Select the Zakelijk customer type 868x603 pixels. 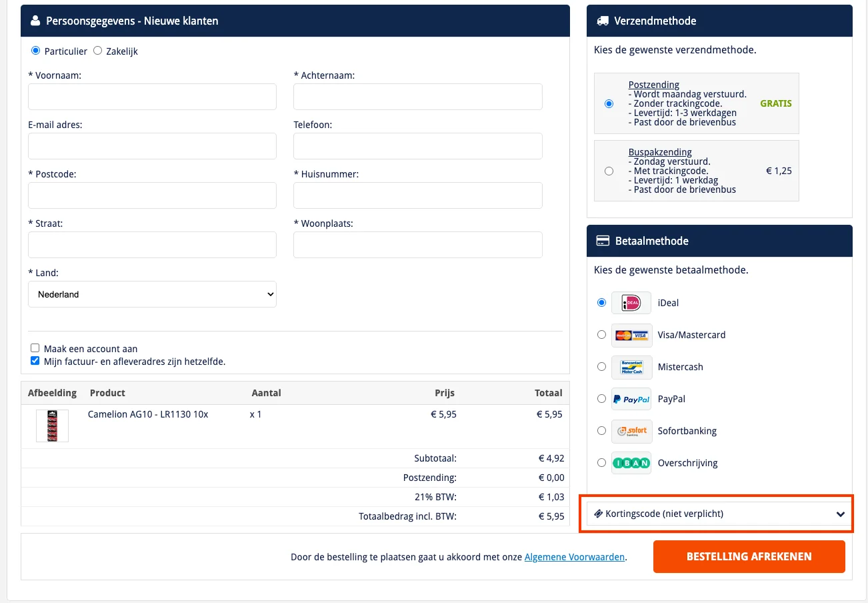[98, 51]
